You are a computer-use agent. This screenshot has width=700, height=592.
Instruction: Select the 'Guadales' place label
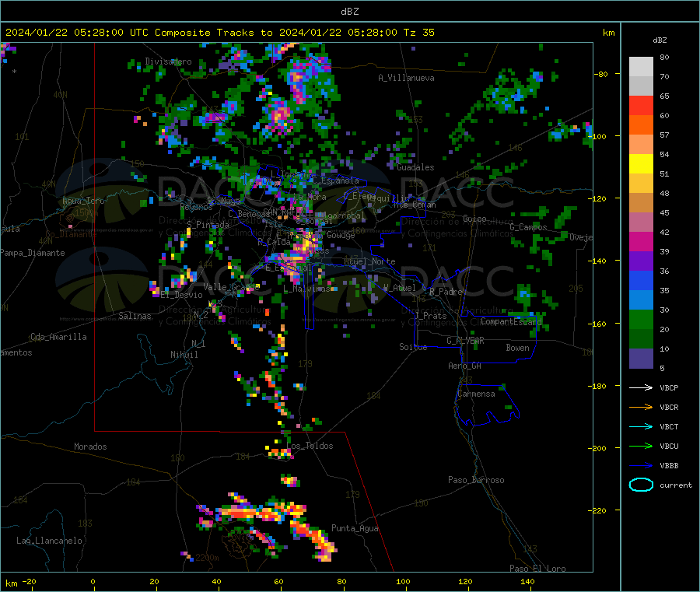click(x=415, y=167)
